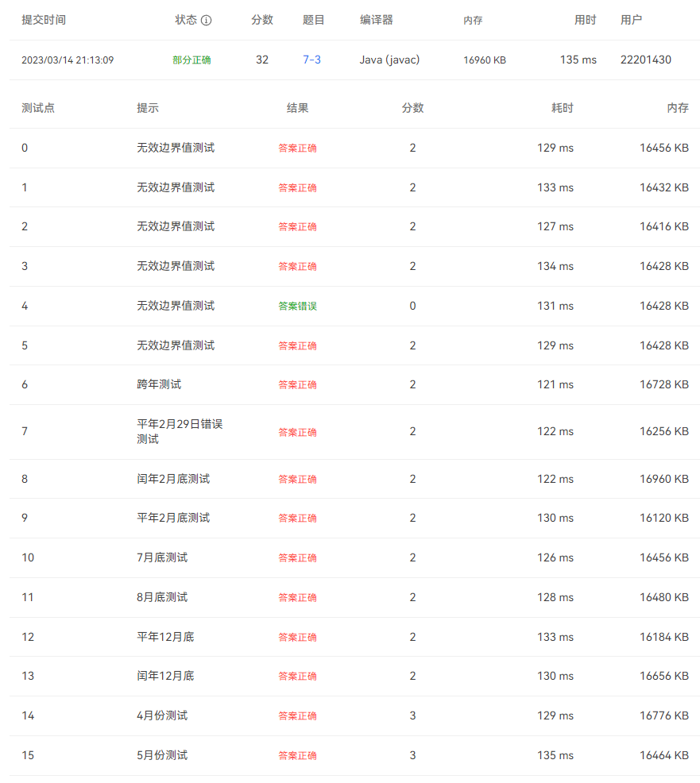The height and width of the screenshot is (783, 700).
Task: Click the 5月份测试 hint
Action: tap(162, 755)
